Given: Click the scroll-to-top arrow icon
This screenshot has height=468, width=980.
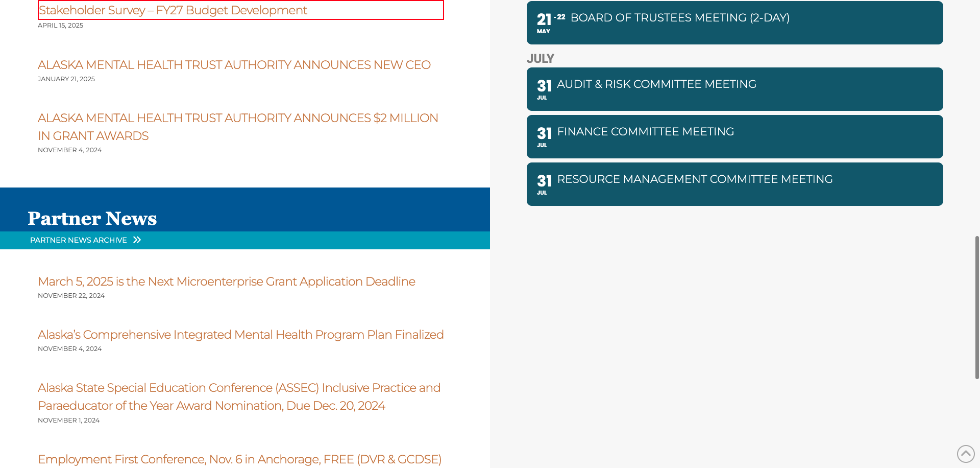Looking at the screenshot, I should (965, 453).
